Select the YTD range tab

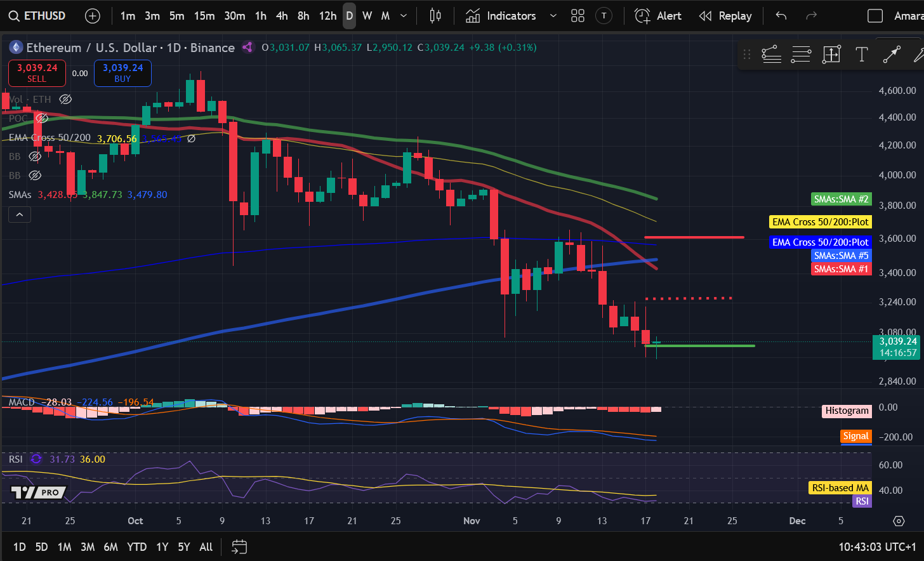coord(136,546)
